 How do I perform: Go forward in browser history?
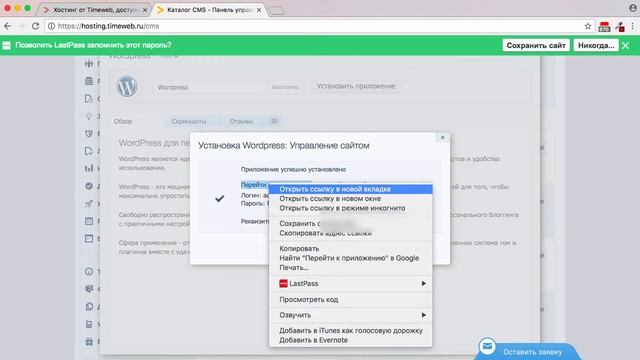22,26
